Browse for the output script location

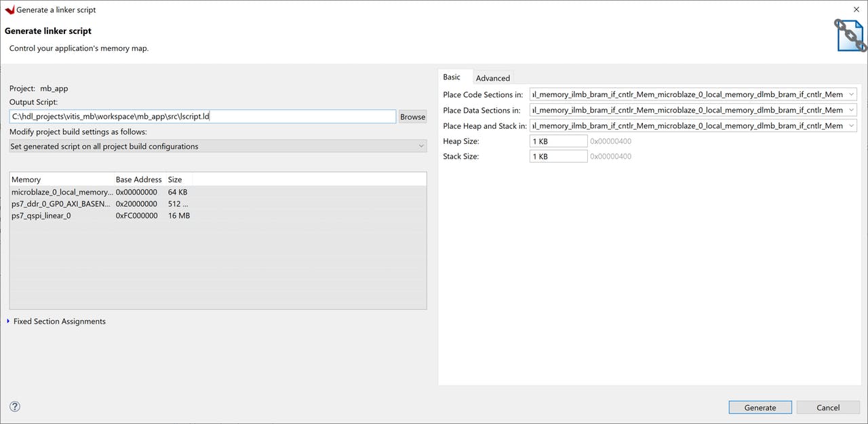click(x=412, y=117)
